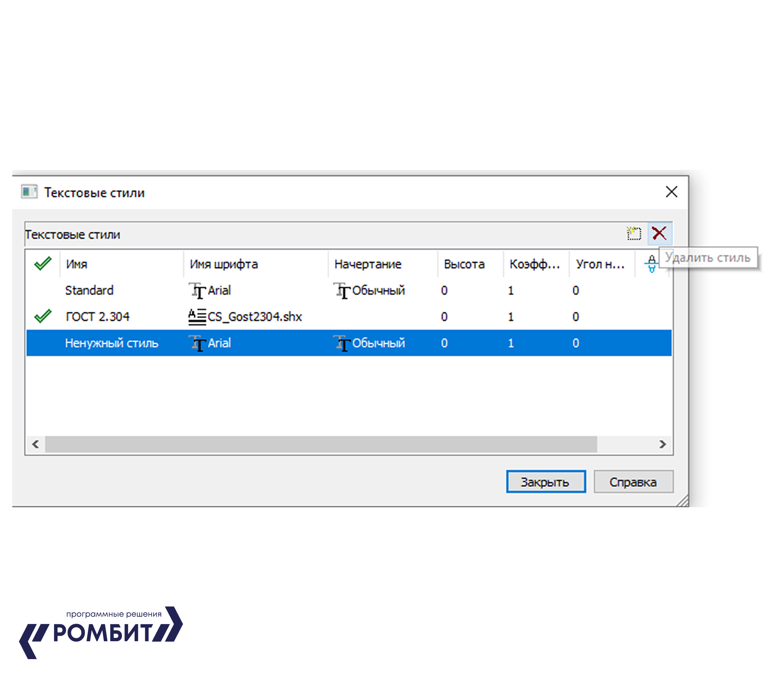Close the Текстовые стили dialog window
784x677 pixels.
671,192
